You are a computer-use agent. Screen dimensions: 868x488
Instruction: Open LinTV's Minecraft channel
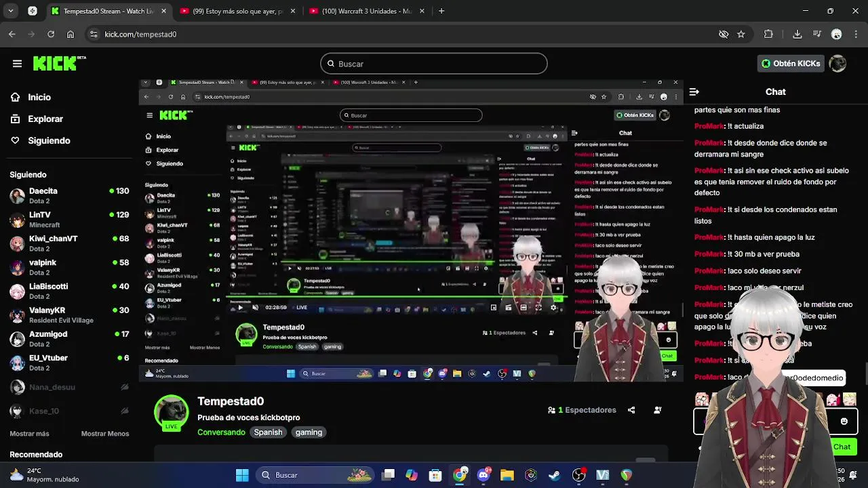(68, 220)
